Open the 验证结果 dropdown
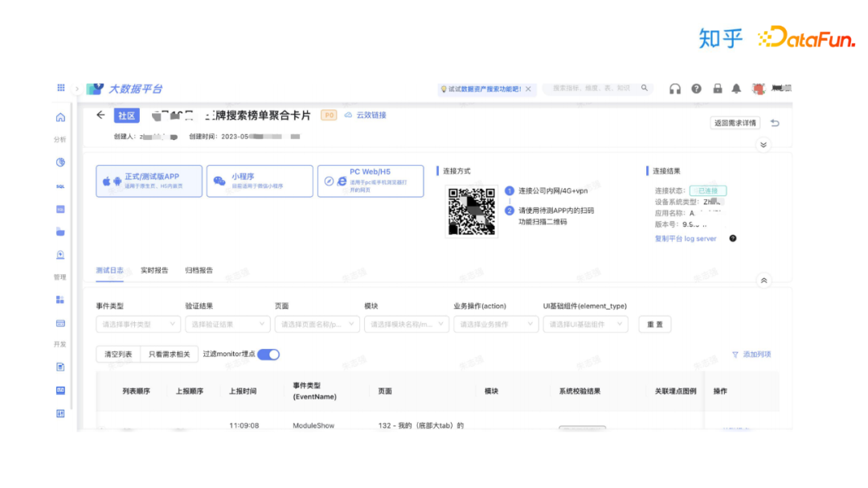 click(x=227, y=324)
